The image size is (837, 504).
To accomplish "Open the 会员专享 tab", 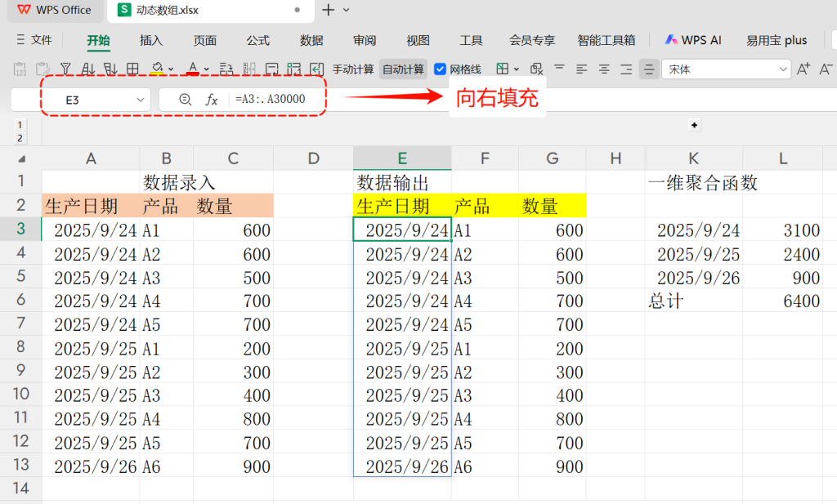I will click(x=532, y=41).
